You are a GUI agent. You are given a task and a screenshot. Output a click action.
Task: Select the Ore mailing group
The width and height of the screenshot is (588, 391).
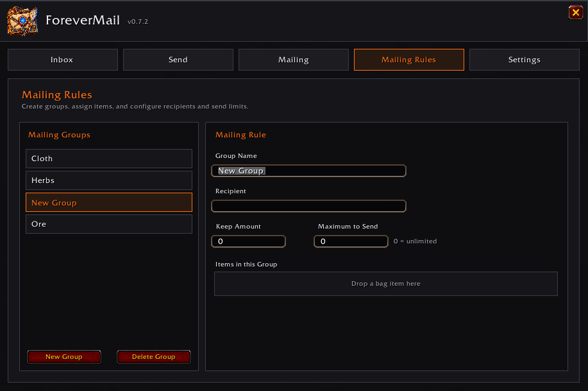pos(109,224)
